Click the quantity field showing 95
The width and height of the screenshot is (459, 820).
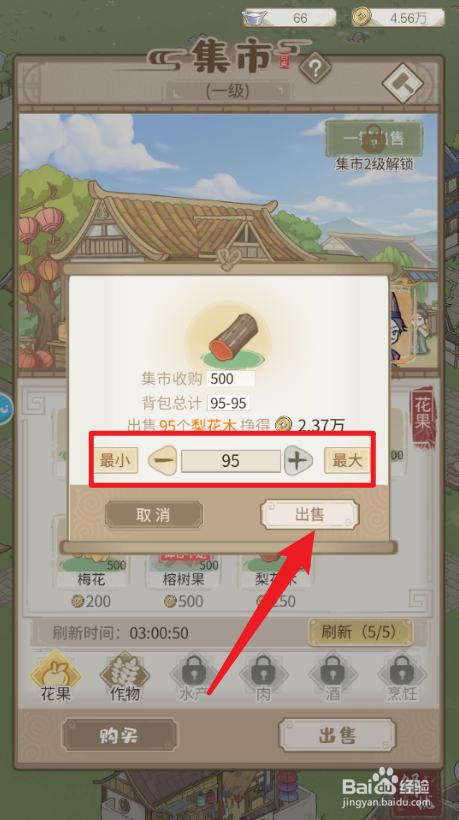pos(231,461)
